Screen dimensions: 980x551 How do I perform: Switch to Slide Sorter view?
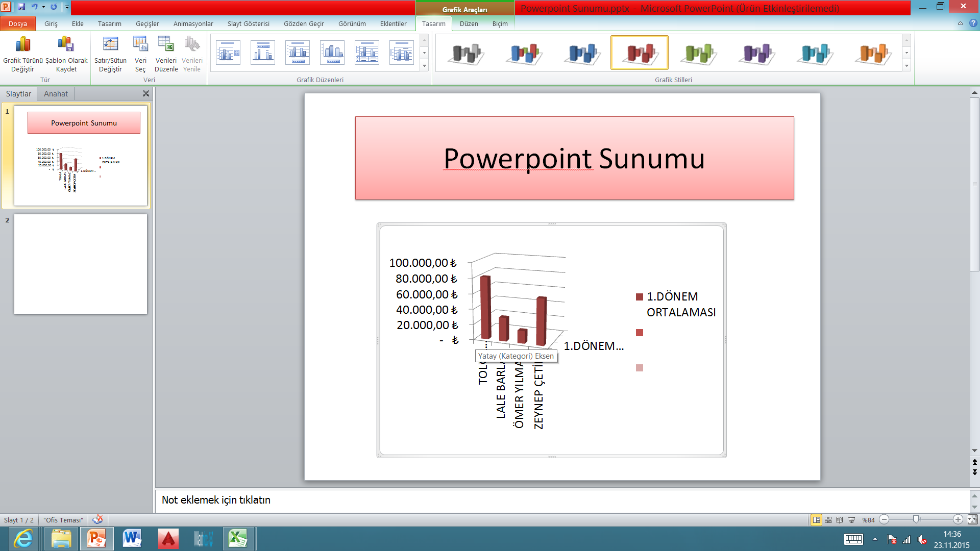828,520
